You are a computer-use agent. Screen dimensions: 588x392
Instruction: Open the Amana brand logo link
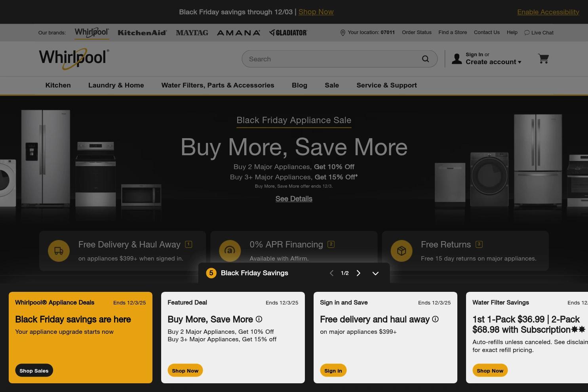click(x=239, y=33)
